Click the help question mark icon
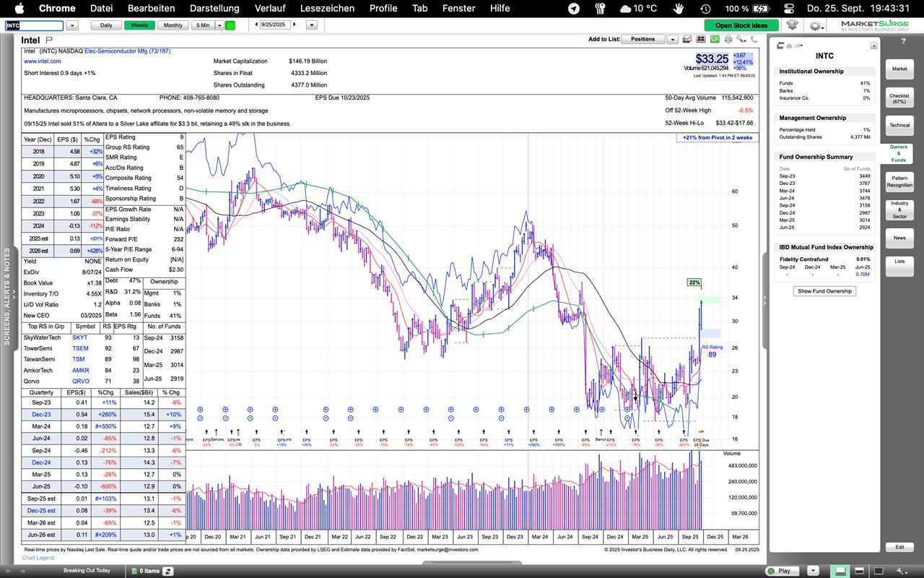Screen dimensions: 924x578 (903, 41)
